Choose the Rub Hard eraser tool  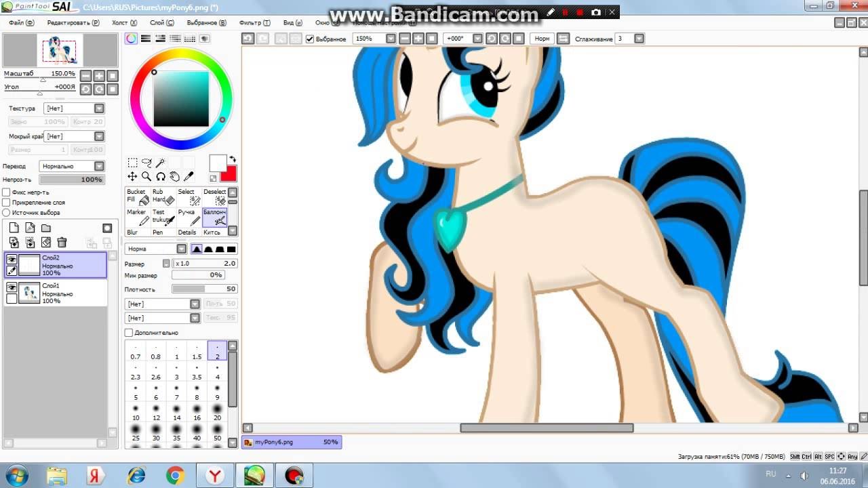click(x=163, y=197)
